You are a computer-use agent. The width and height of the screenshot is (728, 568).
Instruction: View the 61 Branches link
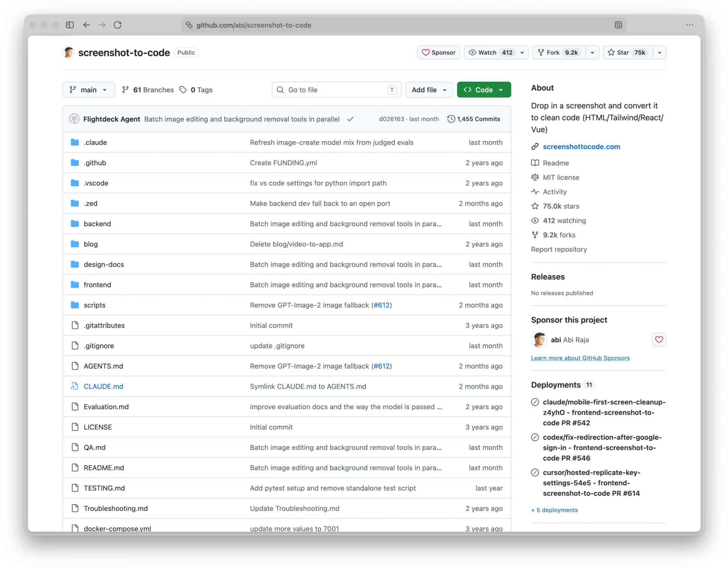(148, 90)
